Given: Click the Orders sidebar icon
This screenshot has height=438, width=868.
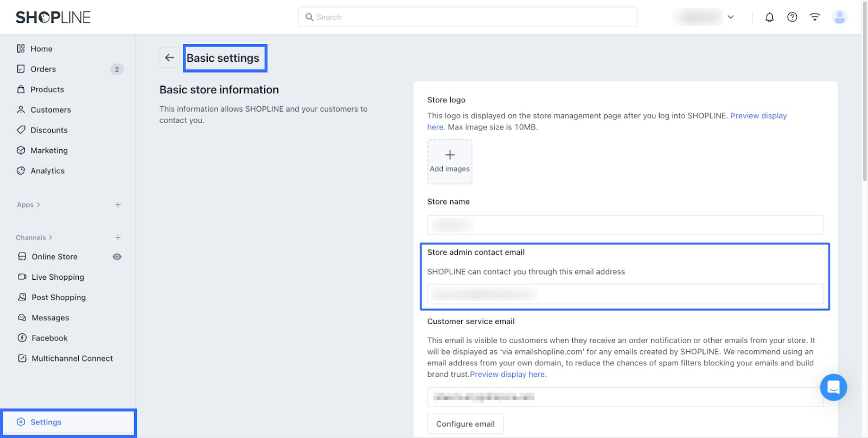Looking at the screenshot, I should (21, 69).
